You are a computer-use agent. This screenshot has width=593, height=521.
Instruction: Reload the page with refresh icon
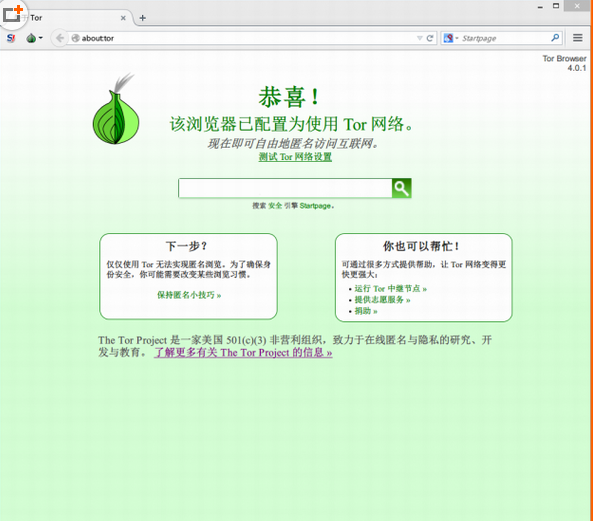(430, 38)
